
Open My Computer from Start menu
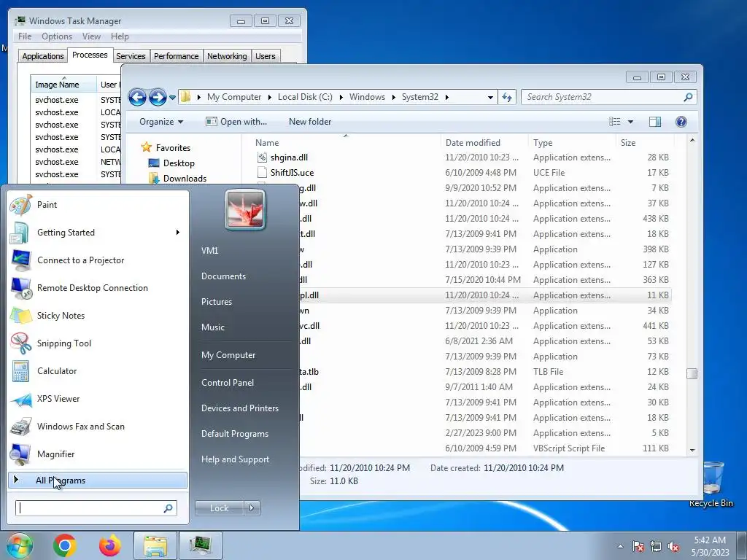click(x=228, y=355)
